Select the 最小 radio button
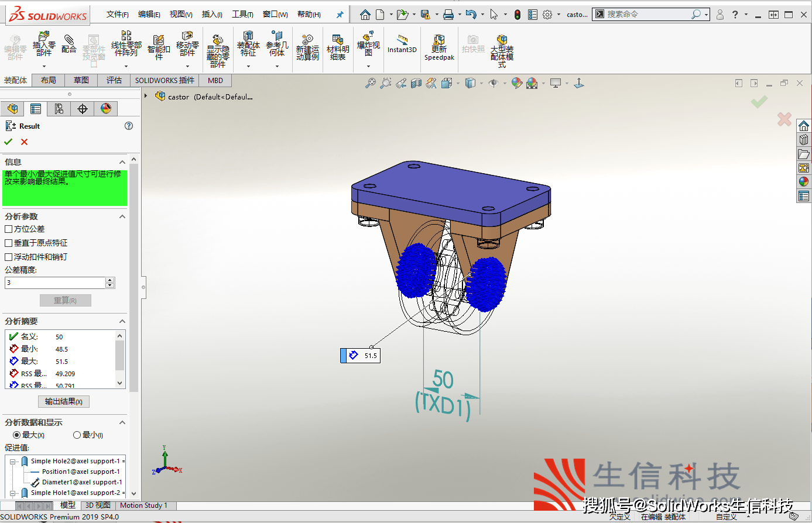This screenshot has height=523, width=812. pyautogui.click(x=77, y=435)
